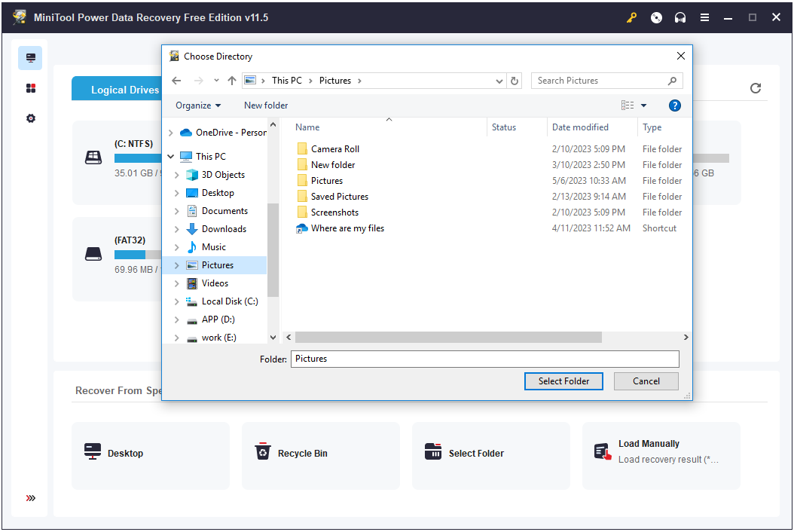Viewport: 794px width, 532px height.
Task: Switch to the Logical Drives tab
Action: pos(124,90)
